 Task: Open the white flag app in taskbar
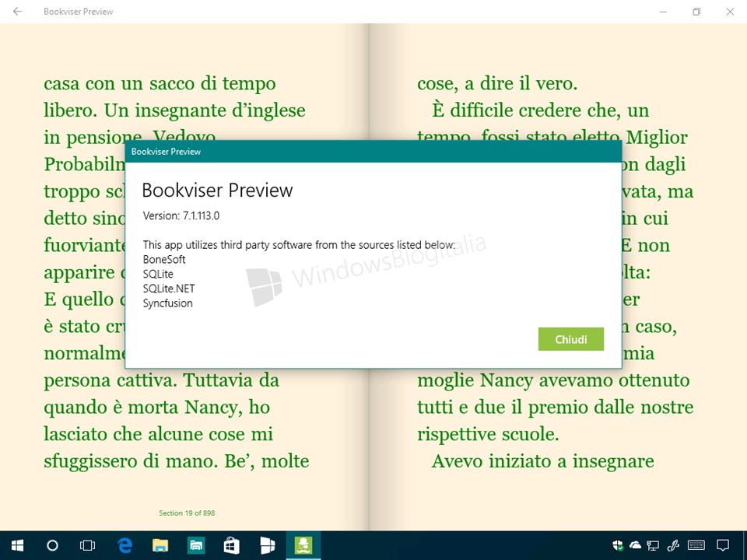coord(267,545)
